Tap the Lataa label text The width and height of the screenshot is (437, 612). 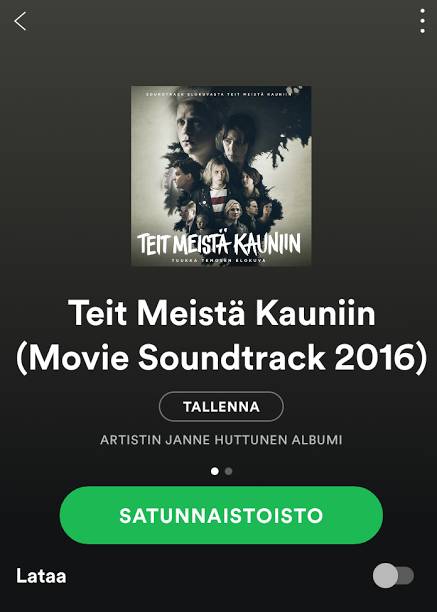tap(41, 576)
